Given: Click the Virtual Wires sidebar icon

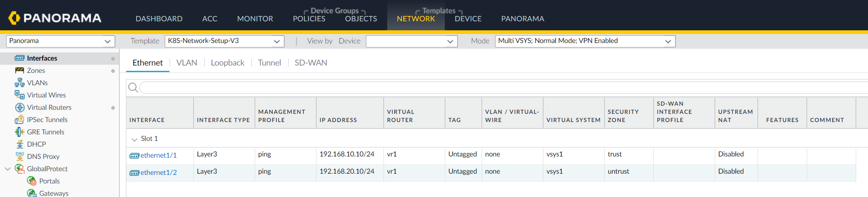Looking at the screenshot, I should (x=19, y=95).
